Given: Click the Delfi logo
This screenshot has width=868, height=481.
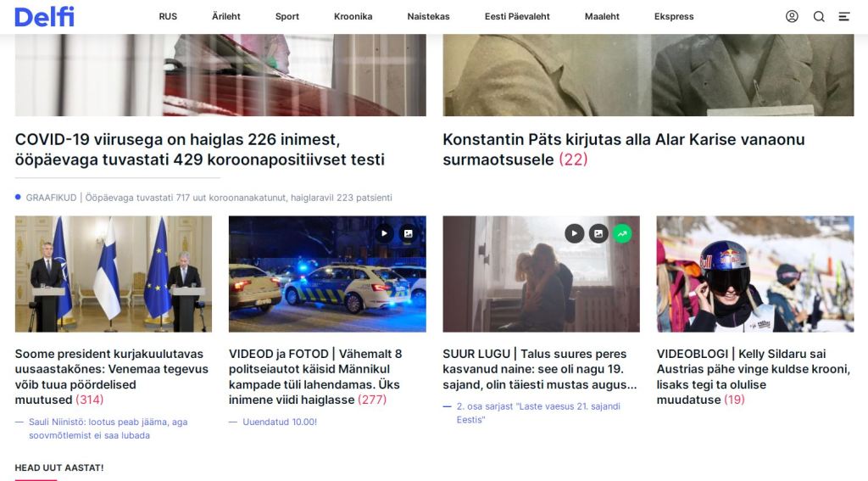Looking at the screenshot, I should coord(44,17).
